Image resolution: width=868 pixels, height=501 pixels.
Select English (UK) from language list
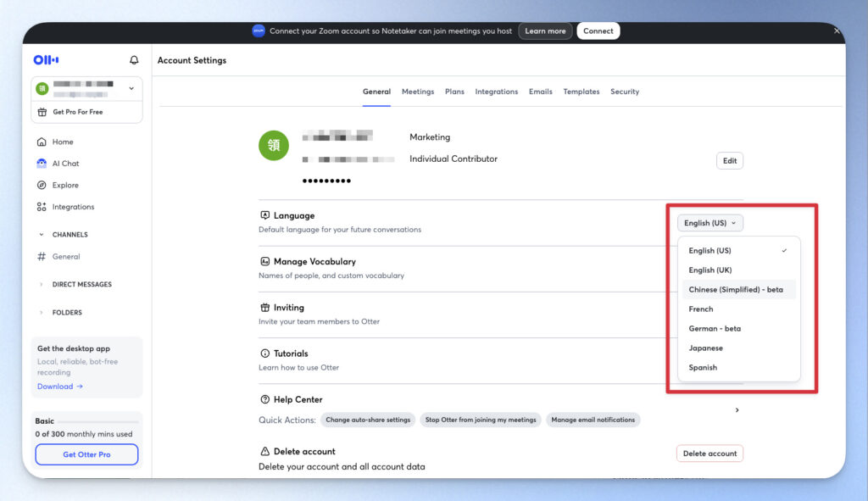[738, 270]
